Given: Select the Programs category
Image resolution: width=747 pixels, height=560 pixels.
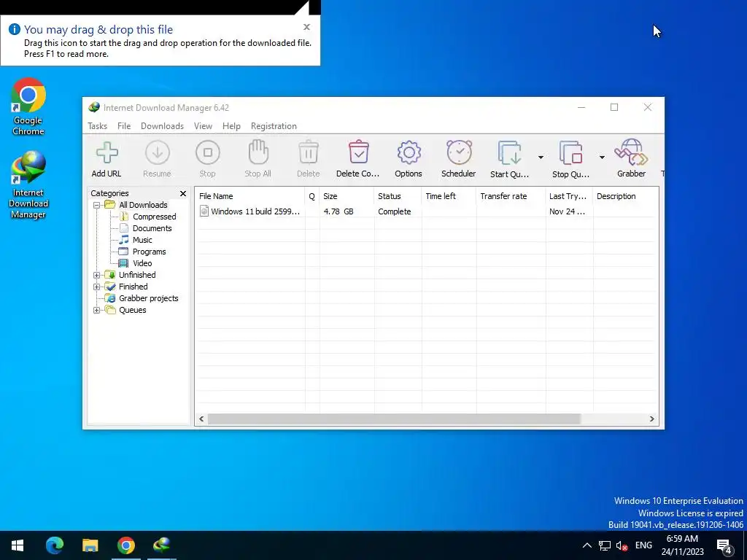Looking at the screenshot, I should [149, 252].
